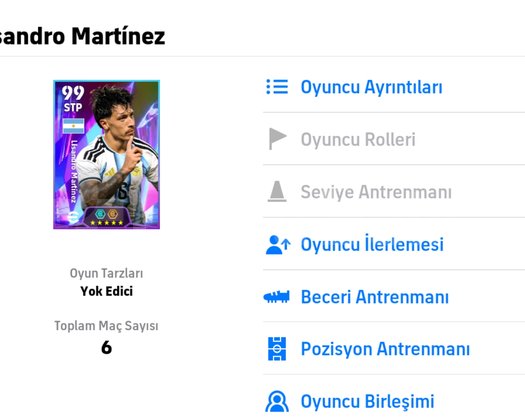Click the pitch icon for Pozisyon Antrenmanı
The image size is (525, 420).
[277, 349]
